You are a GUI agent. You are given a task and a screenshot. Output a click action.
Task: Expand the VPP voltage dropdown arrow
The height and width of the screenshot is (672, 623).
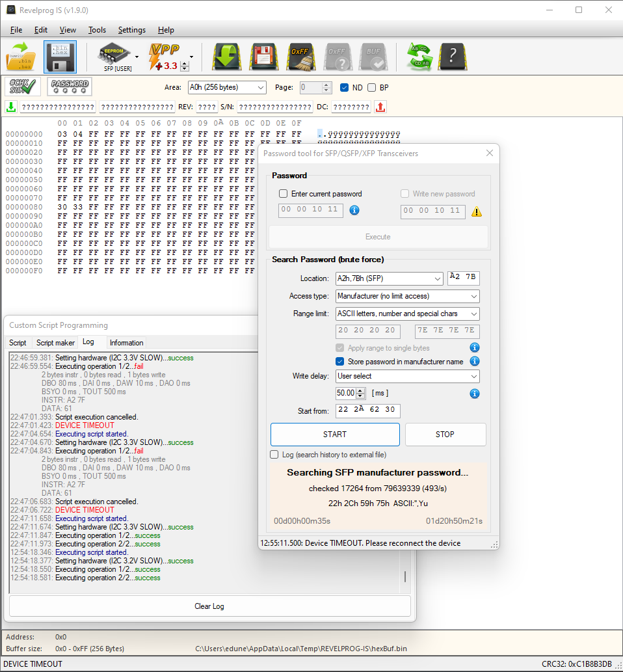click(192, 57)
